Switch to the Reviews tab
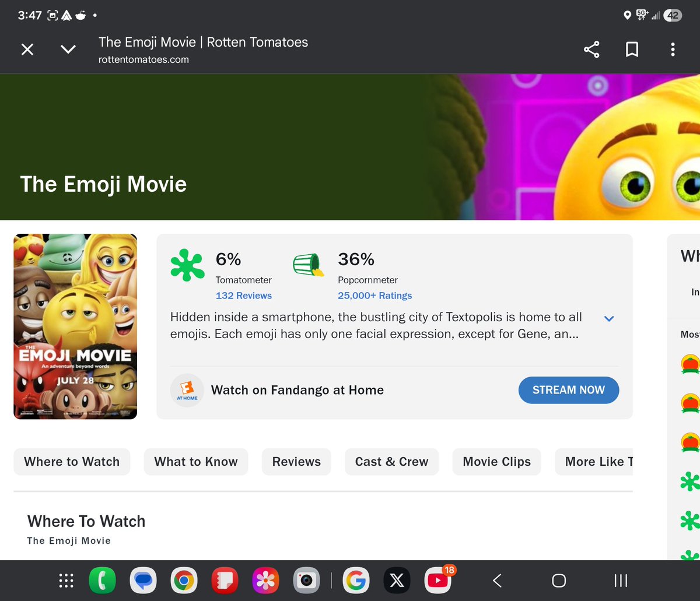 coord(296,461)
